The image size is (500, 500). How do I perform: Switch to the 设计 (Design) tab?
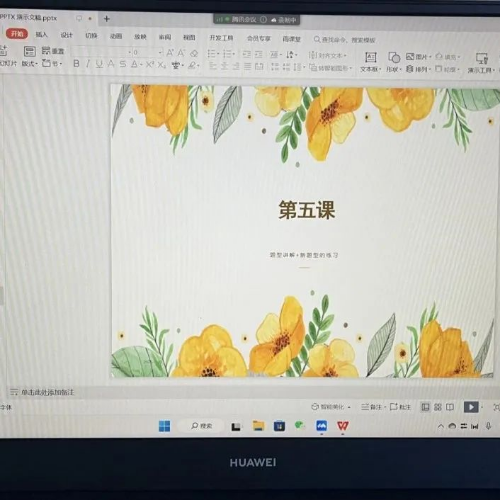pos(66,35)
